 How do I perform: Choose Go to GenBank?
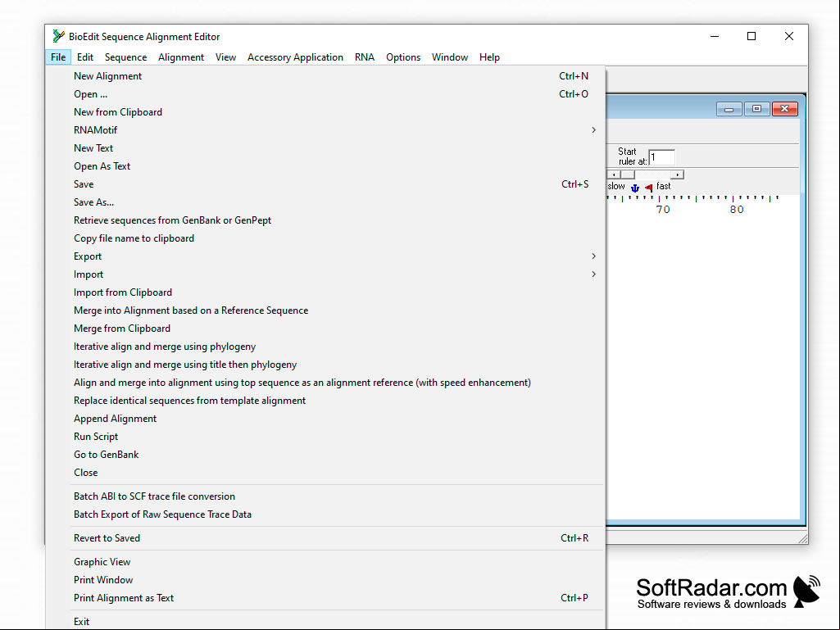click(325, 455)
